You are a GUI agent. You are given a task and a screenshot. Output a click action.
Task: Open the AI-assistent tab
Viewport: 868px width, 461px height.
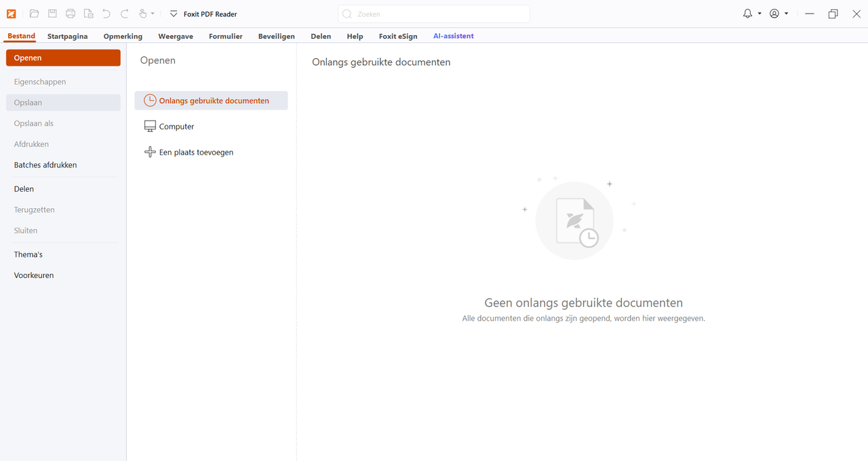click(454, 36)
